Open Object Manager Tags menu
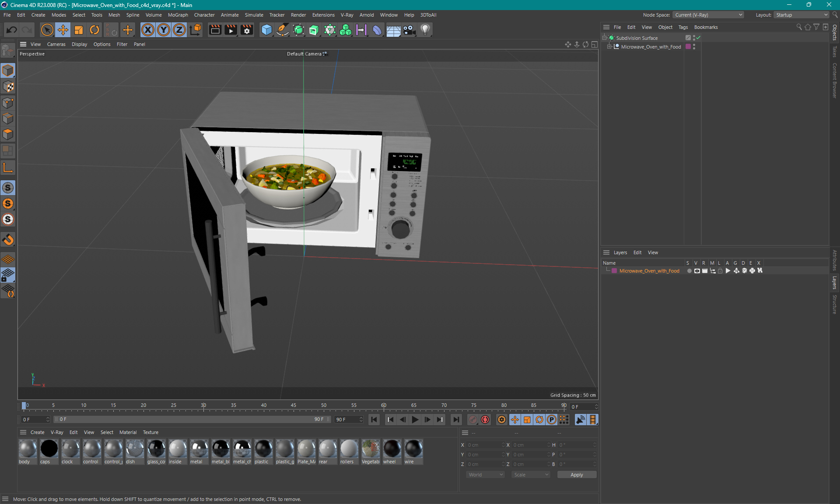Viewport: 840px width, 504px height. pos(683,27)
